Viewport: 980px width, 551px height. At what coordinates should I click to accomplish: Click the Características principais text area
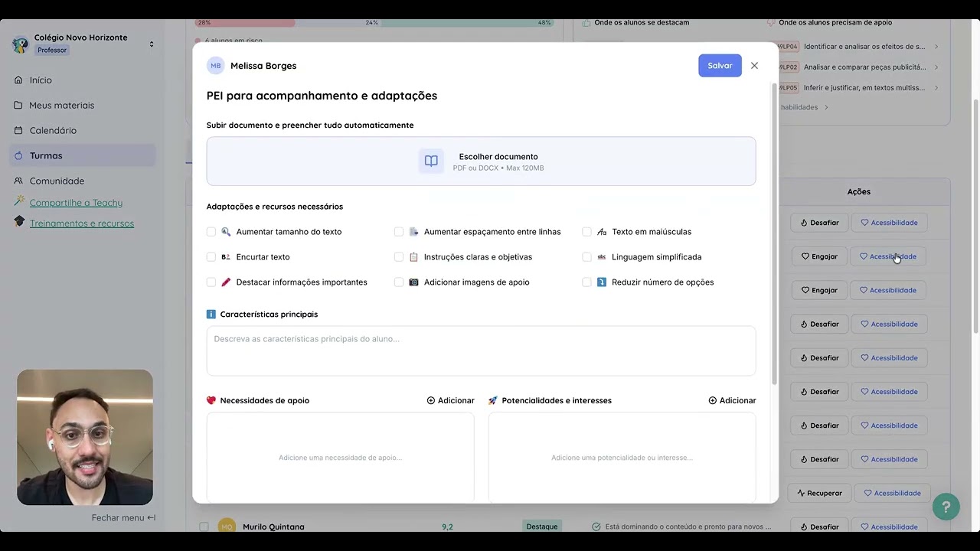[x=481, y=351]
